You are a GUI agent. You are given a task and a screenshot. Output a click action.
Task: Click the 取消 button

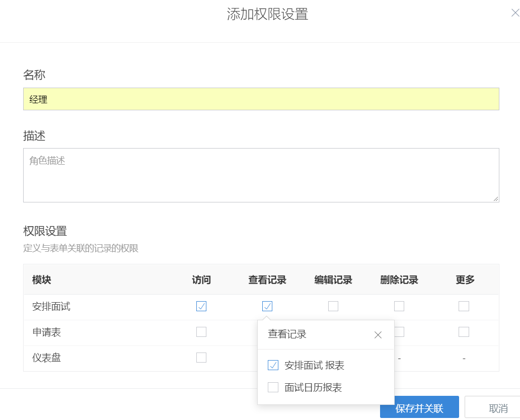[x=492, y=407]
